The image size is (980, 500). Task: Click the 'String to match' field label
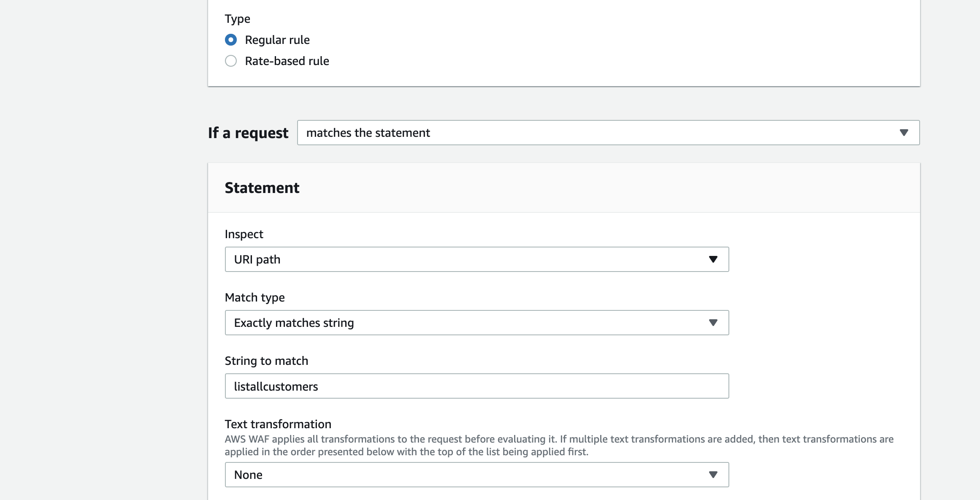tap(266, 361)
